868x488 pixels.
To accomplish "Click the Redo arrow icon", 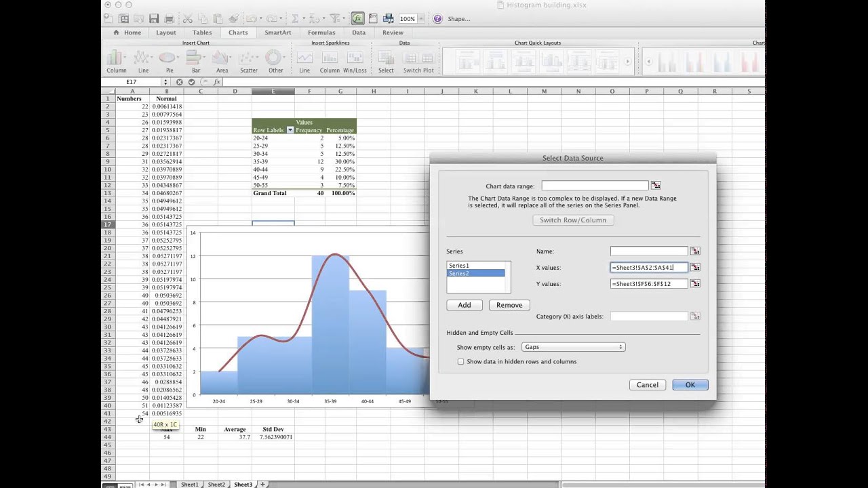I will click(x=271, y=18).
